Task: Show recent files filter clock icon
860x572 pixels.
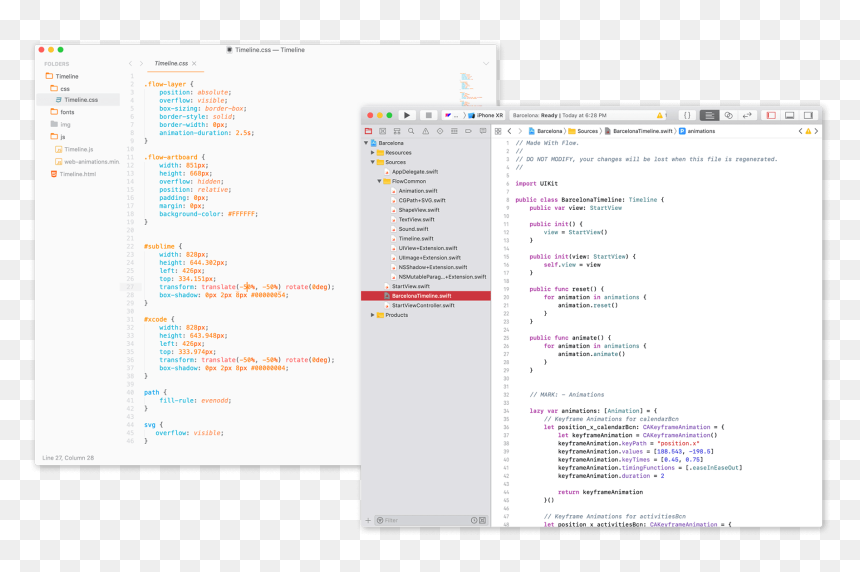Action: pyautogui.click(x=474, y=520)
